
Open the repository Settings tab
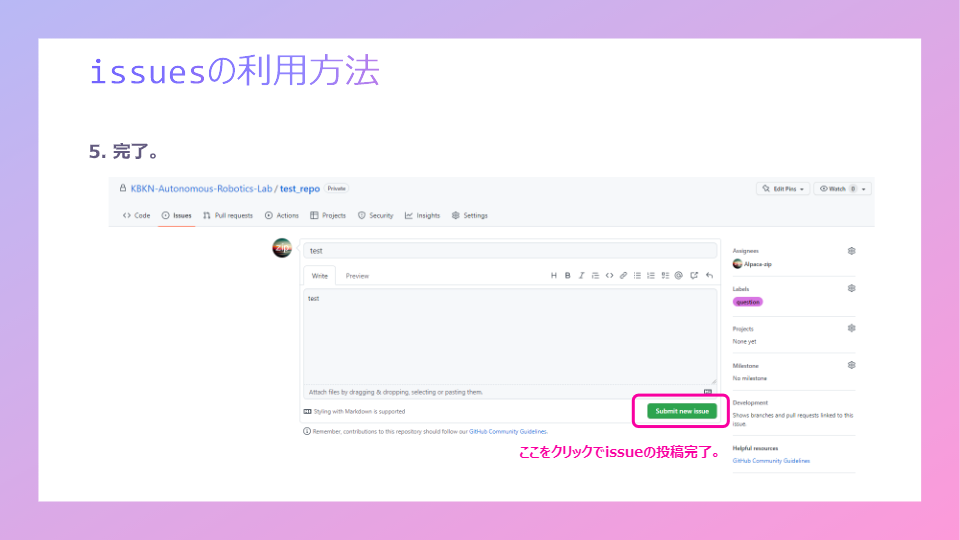(470, 216)
